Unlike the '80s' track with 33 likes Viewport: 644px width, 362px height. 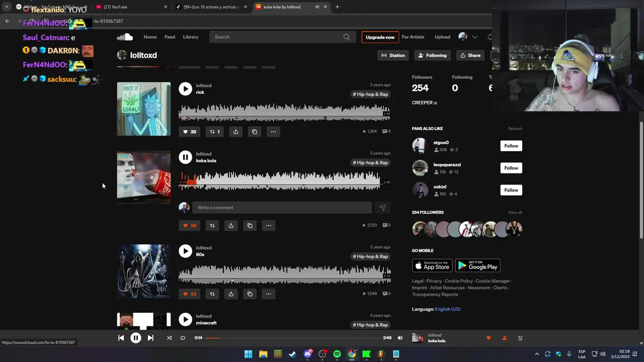(x=189, y=294)
